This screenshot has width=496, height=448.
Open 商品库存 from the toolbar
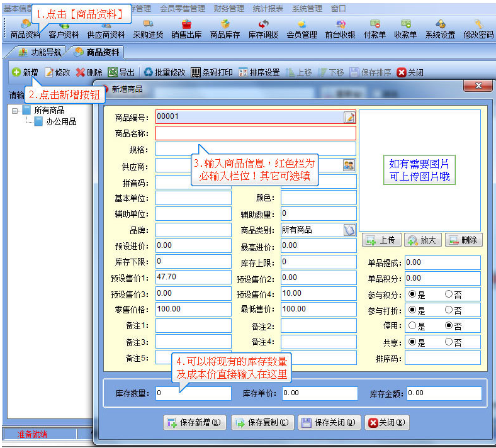[225, 31]
